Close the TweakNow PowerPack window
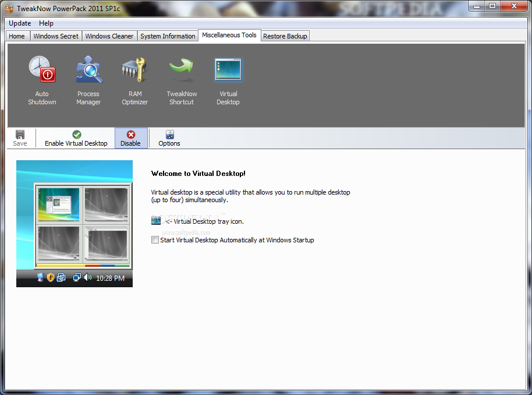 [514, 6]
